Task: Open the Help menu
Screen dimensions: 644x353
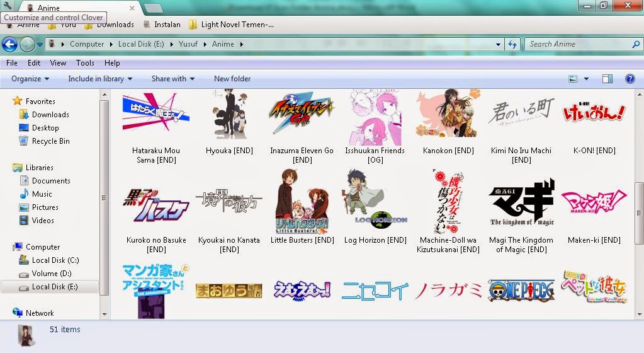Action: pyautogui.click(x=111, y=63)
